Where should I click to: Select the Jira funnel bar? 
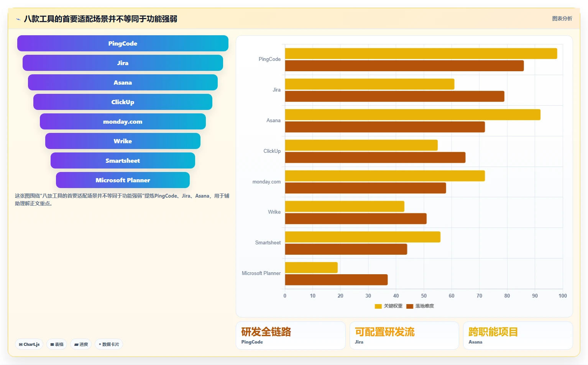pyautogui.click(x=123, y=63)
